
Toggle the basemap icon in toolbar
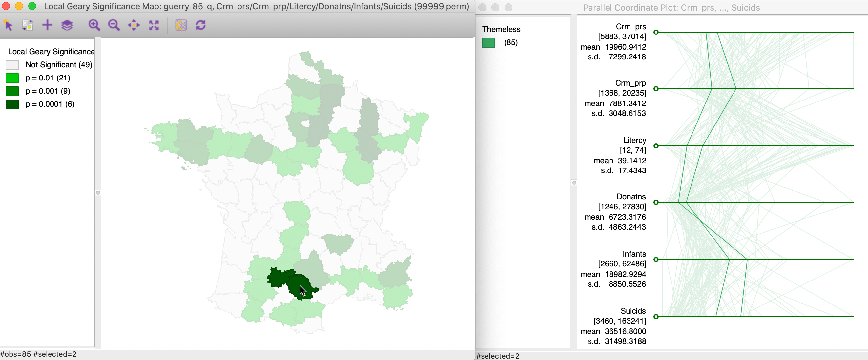click(181, 25)
